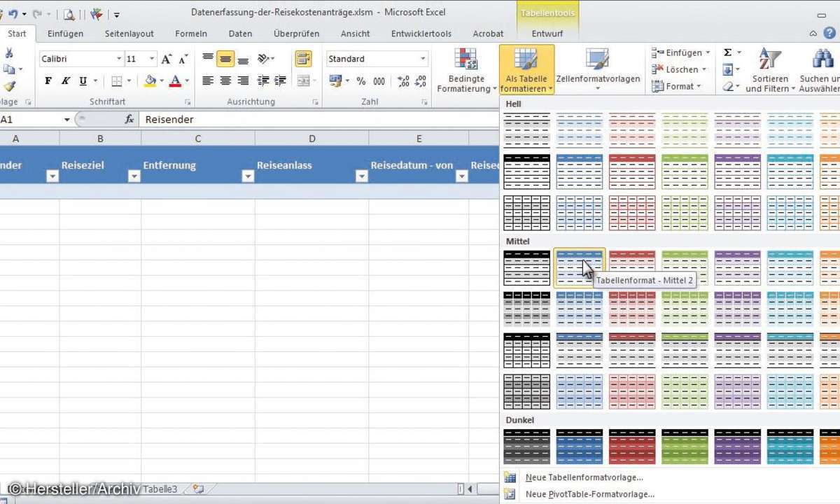Select middle vertical alignment
This screenshot has width=840, height=504.
(225, 59)
